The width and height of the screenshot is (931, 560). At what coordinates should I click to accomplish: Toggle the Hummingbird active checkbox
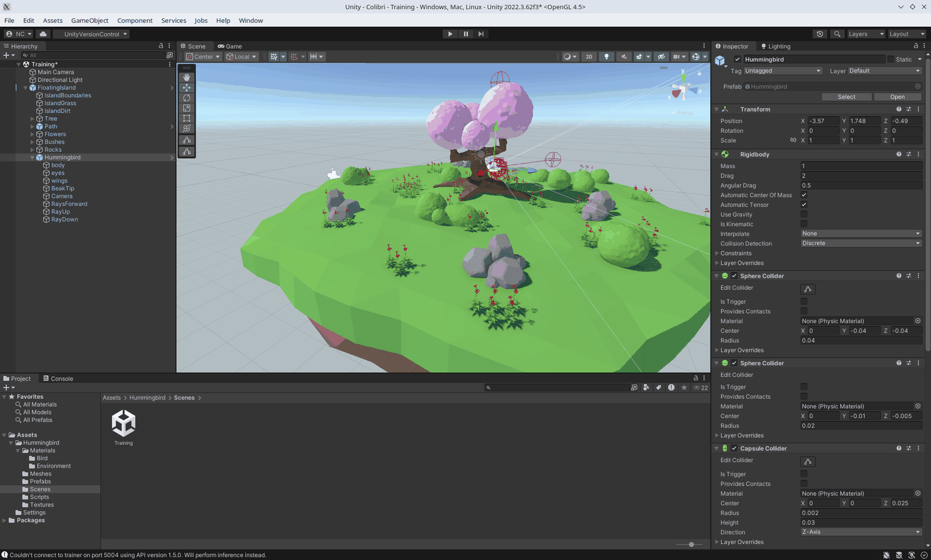(737, 59)
